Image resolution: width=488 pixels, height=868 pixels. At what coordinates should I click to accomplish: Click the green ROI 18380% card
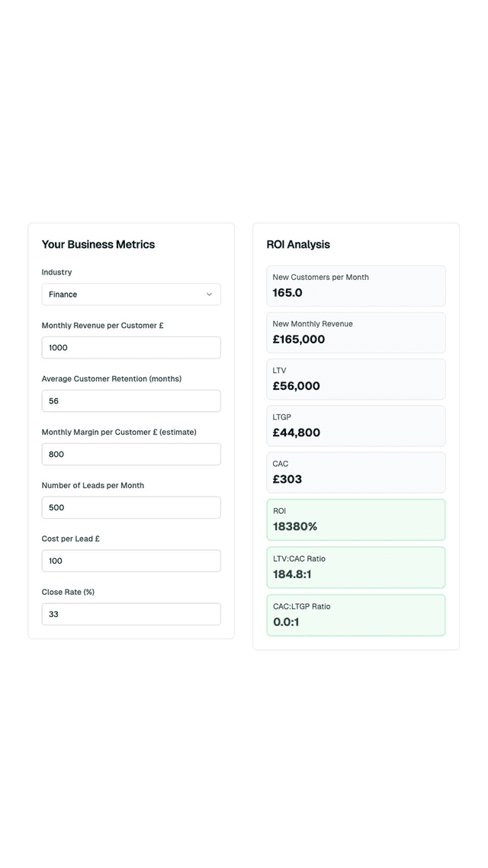pyautogui.click(x=355, y=519)
